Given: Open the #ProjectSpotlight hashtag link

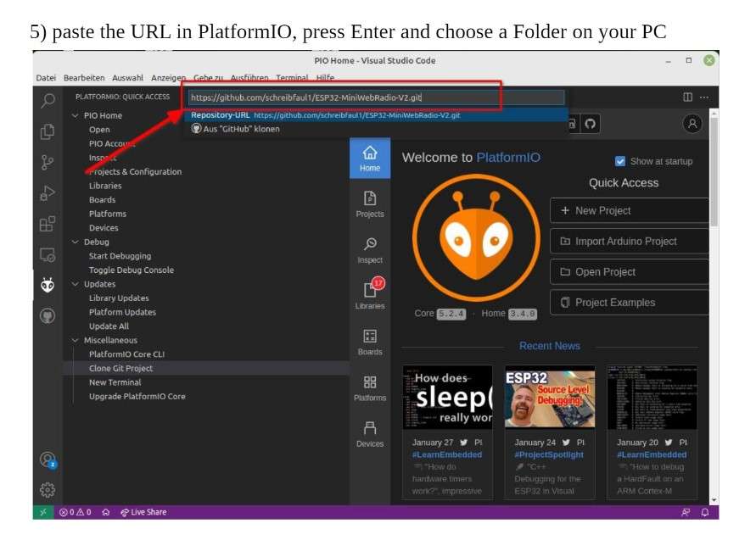Looking at the screenshot, I should (x=549, y=455).
